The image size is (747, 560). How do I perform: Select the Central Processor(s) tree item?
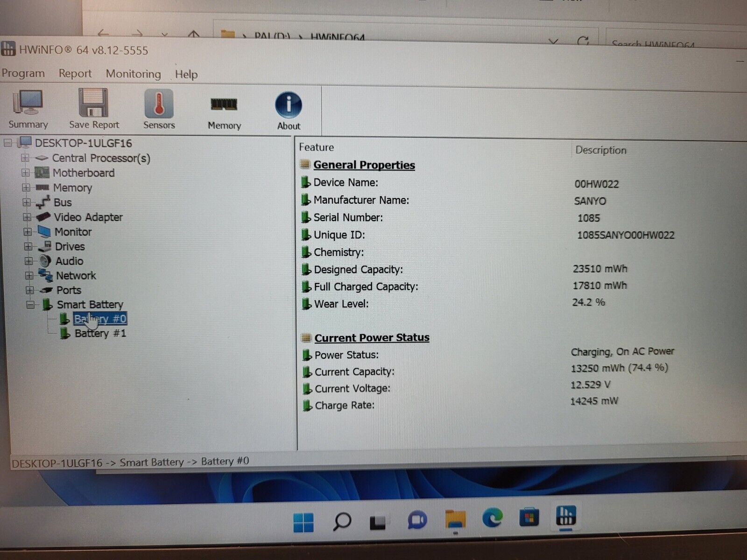tap(101, 158)
